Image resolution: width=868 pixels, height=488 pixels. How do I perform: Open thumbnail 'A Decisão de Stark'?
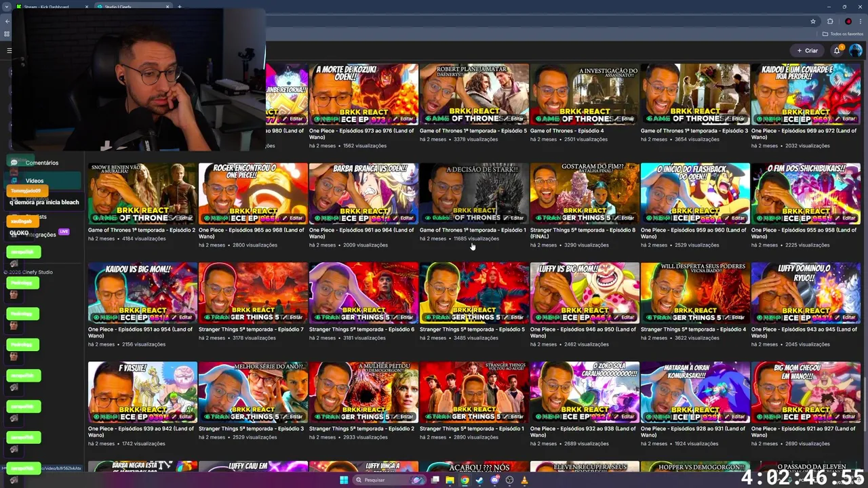pyautogui.click(x=474, y=194)
